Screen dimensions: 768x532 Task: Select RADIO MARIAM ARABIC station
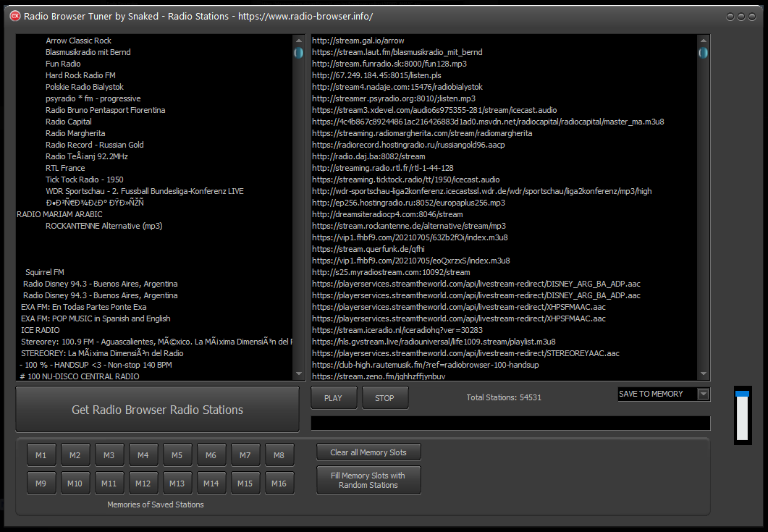(x=60, y=214)
